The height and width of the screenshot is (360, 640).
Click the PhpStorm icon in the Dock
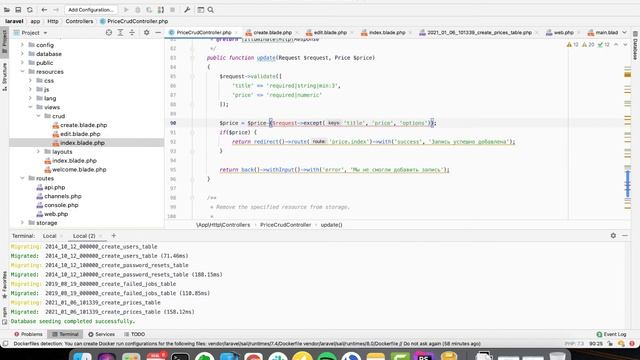coord(424,357)
